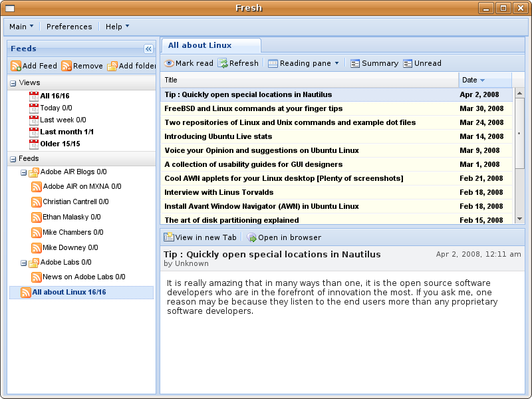This screenshot has height=399, width=532.
Task: Click the Refresh button label
Action: [244, 63]
